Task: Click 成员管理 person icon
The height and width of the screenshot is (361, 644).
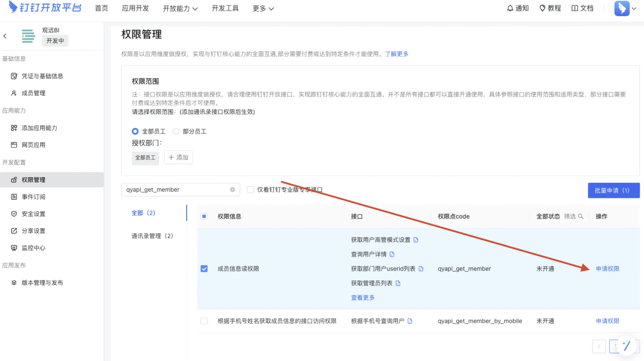Action: tap(14, 93)
